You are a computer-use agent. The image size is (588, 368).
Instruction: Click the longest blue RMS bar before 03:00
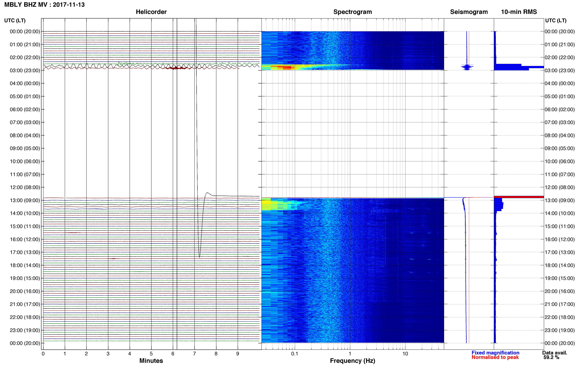coord(519,67)
